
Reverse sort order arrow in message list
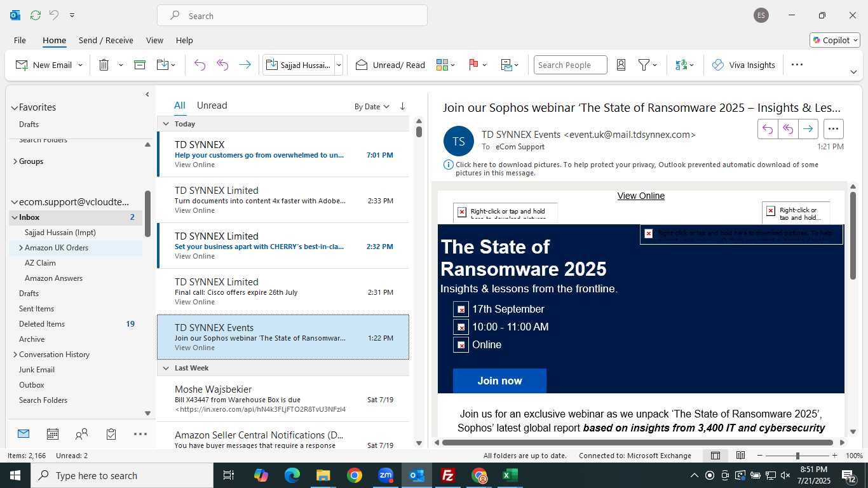(402, 107)
